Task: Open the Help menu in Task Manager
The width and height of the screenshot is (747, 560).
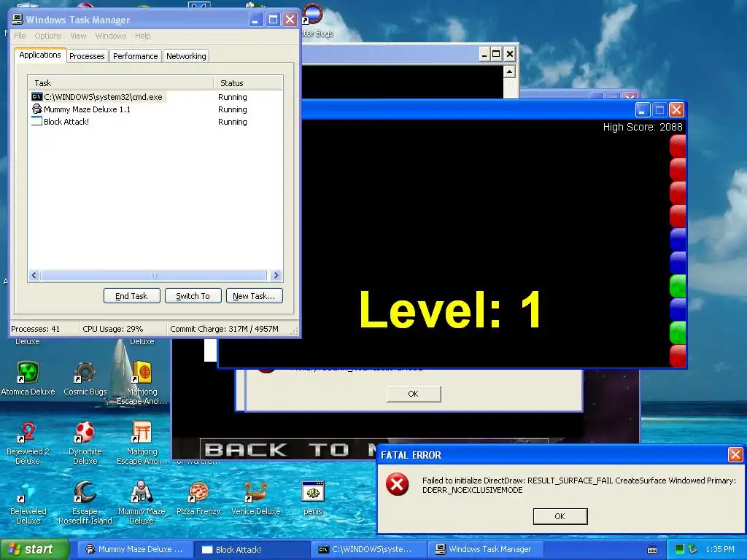Action: [142, 36]
